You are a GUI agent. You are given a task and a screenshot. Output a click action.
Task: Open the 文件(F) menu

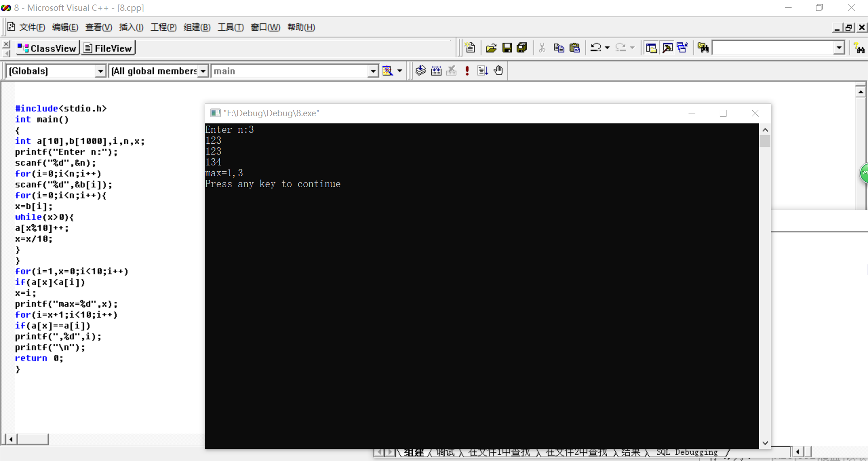[x=32, y=27]
